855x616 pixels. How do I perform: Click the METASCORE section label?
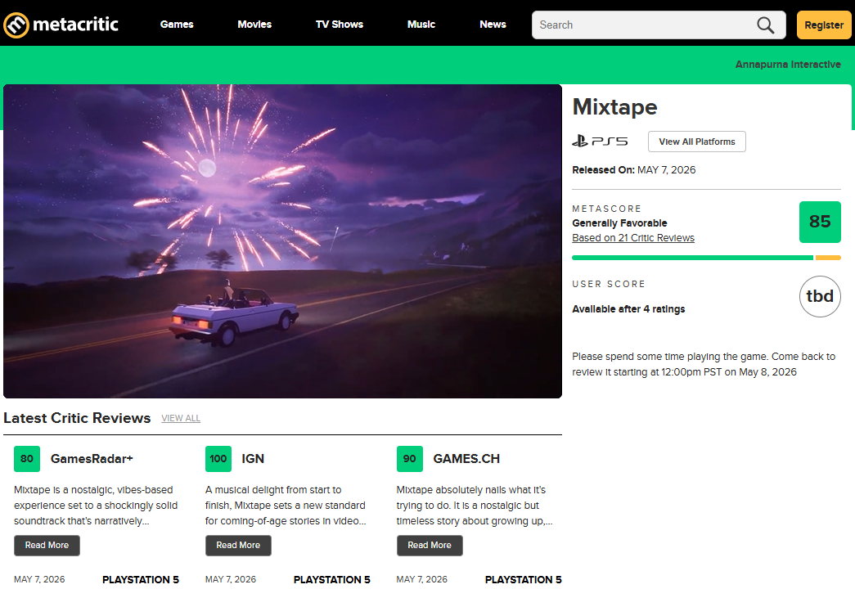(607, 209)
